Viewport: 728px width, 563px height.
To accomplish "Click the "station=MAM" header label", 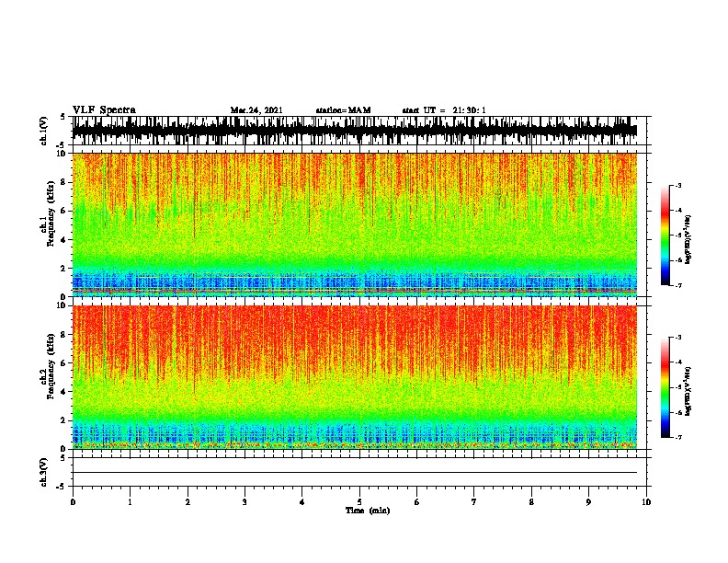I will [x=343, y=110].
